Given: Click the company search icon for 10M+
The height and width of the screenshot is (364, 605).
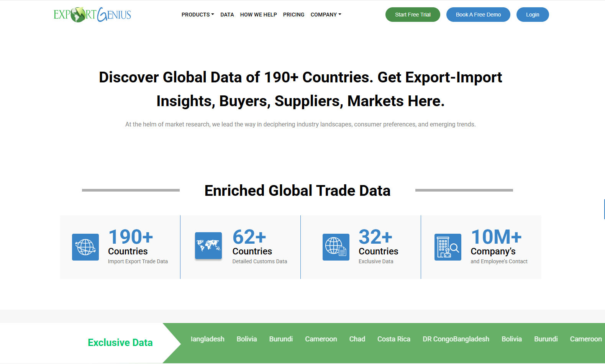Looking at the screenshot, I should 448,247.
